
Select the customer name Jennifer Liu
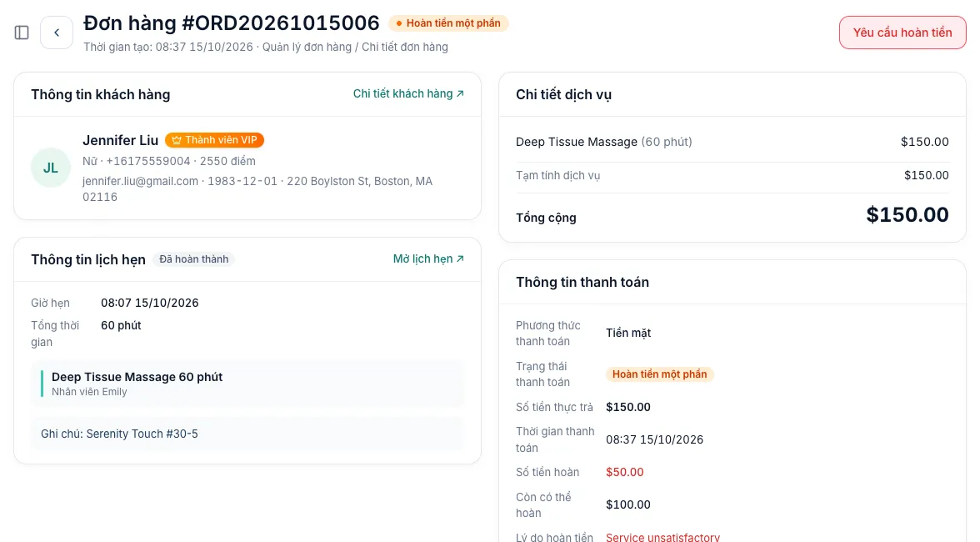[121, 140]
